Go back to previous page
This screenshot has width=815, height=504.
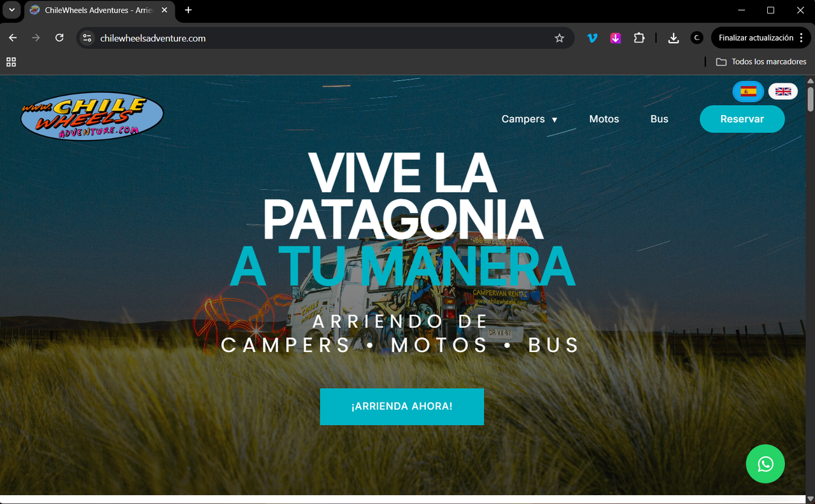13,38
